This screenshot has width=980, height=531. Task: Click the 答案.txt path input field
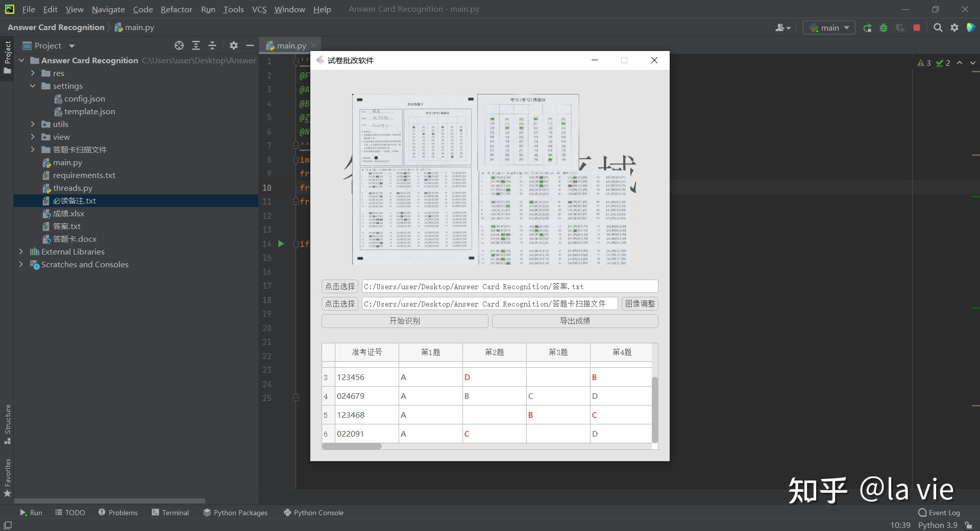[x=509, y=287]
